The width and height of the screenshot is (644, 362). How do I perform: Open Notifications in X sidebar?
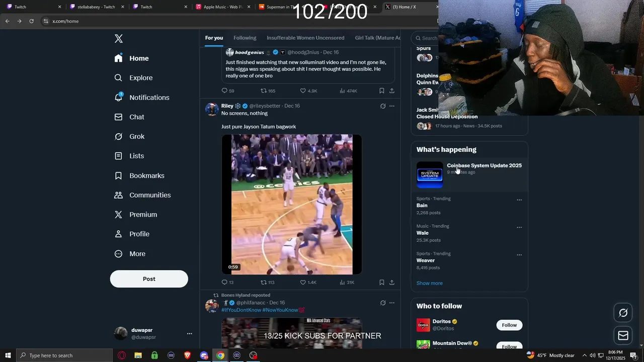pyautogui.click(x=142, y=98)
